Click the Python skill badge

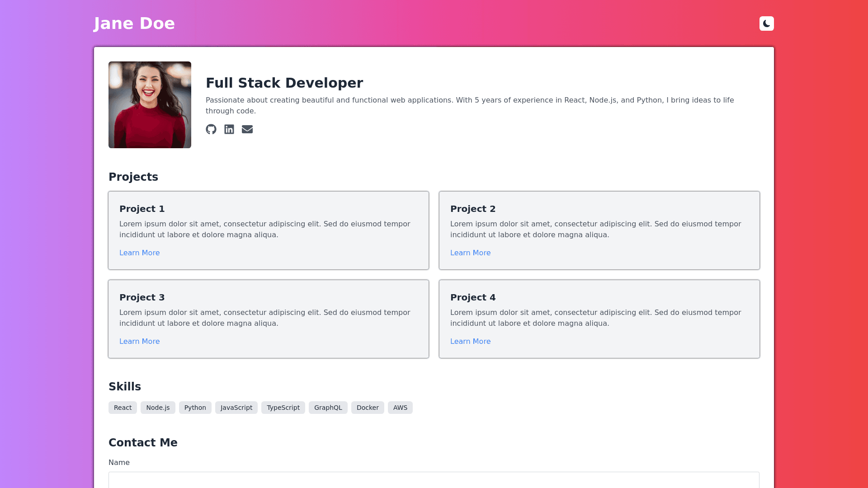click(x=195, y=408)
